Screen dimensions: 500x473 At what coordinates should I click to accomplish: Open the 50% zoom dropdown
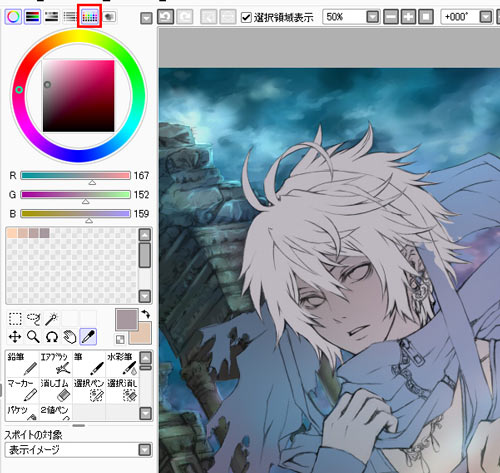point(373,17)
